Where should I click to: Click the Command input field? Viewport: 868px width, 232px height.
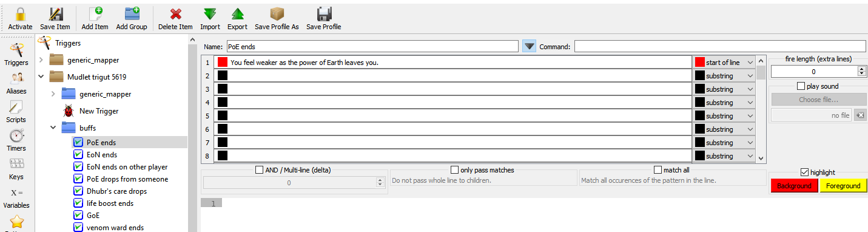click(x=720, y=46)
